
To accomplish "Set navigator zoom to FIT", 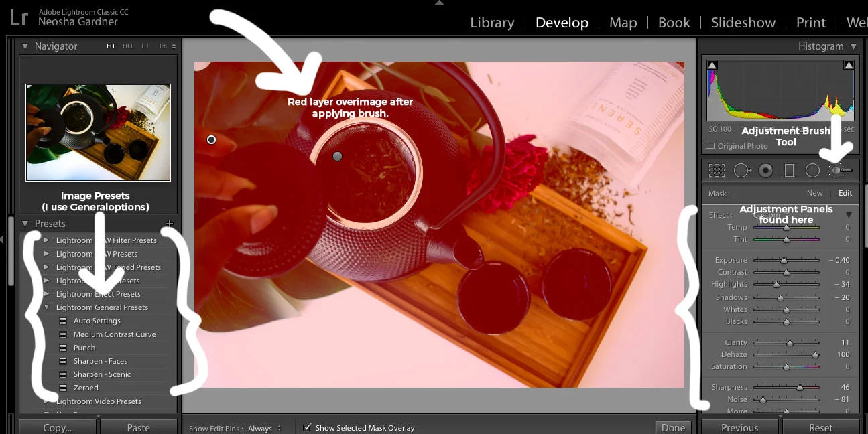I will pos(111,46).
